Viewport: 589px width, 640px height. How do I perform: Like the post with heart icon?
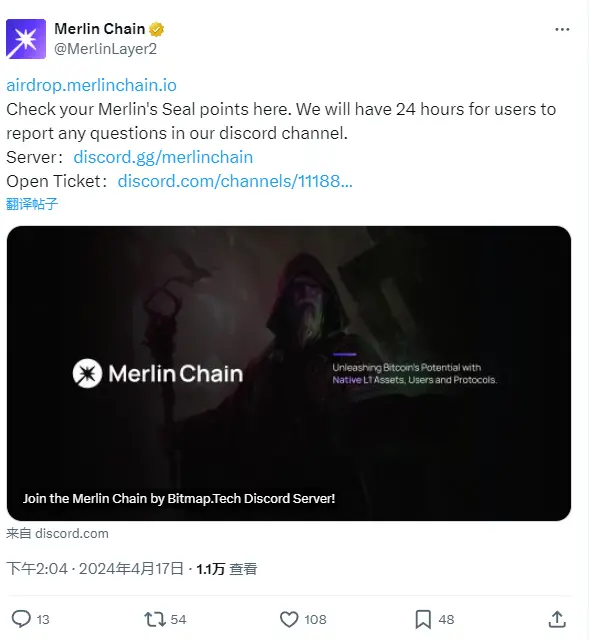[289, 619]
